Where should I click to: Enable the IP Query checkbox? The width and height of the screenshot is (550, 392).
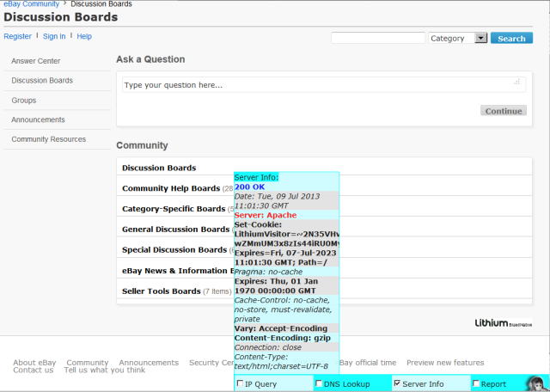pos(241,384)
